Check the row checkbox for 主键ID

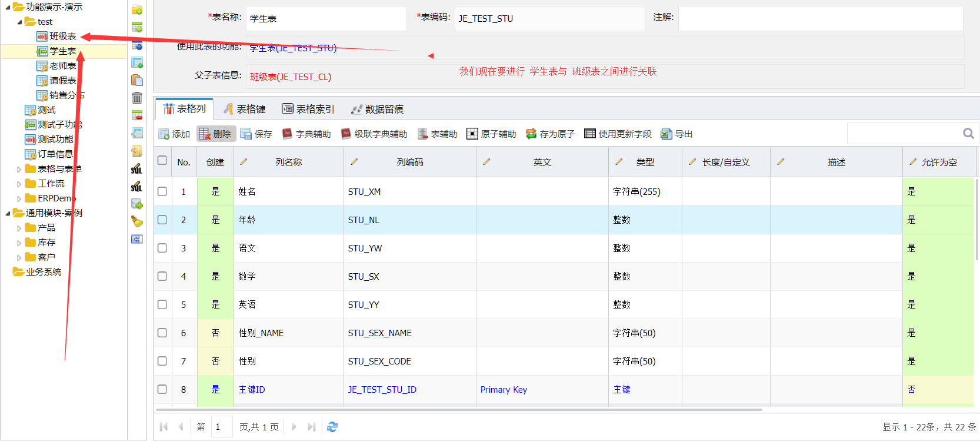(x=162, y=389)
